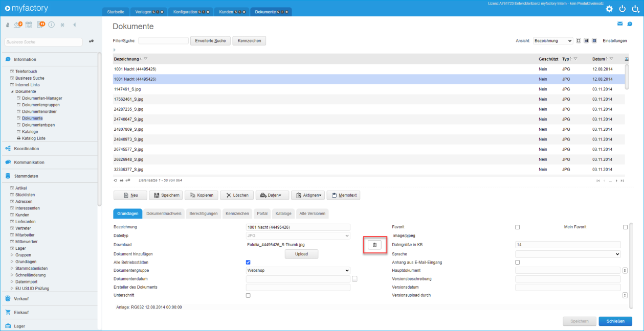Click the Löschen button

[237, 195]
